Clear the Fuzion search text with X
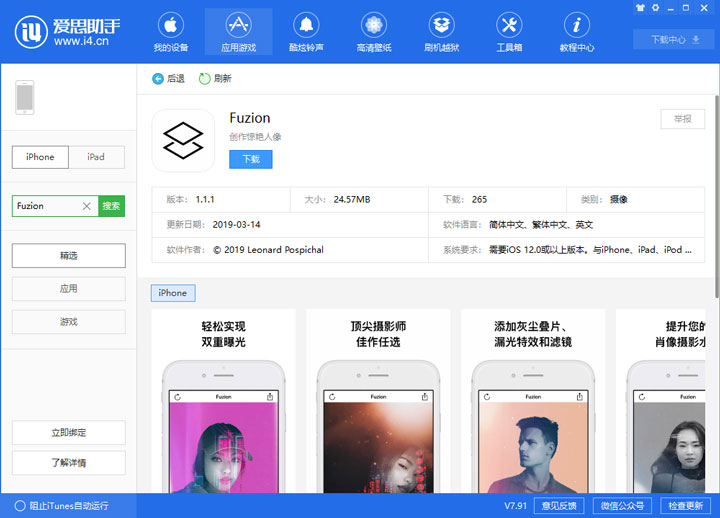Screen dimensions: 720x518 coord(86,206)
